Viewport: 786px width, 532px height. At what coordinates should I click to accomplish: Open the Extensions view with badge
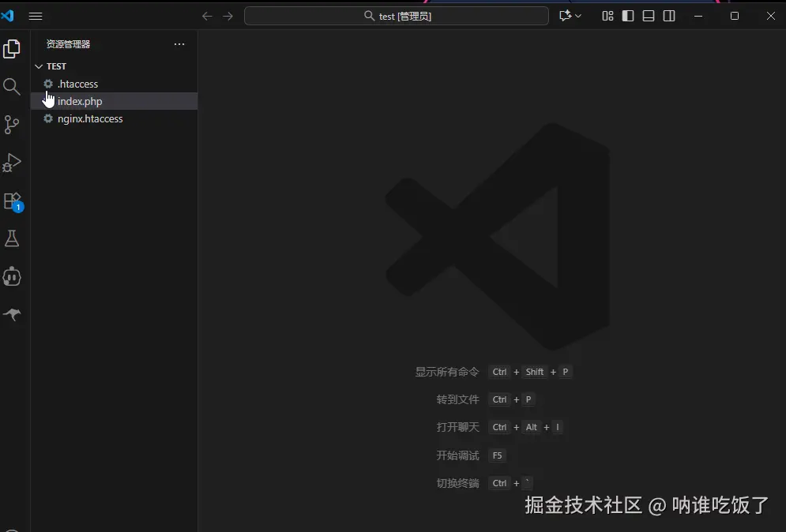[13, 201]
